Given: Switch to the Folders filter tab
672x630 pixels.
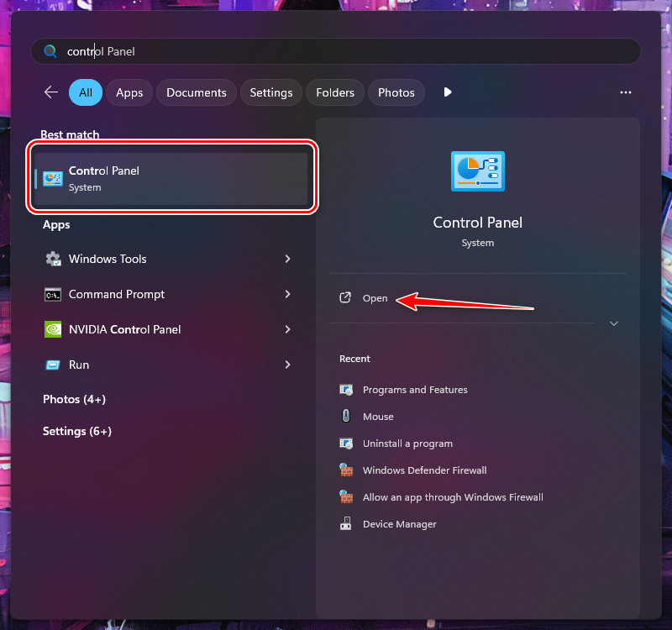Looking at the screenshot, I should 335,92.
